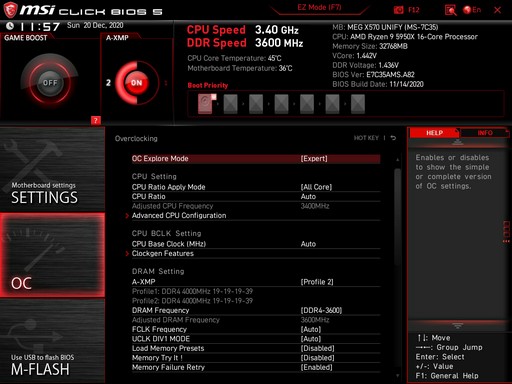
Task: Click the date Sun 20 Dec, 2020
Action: [x=95, y=25]
